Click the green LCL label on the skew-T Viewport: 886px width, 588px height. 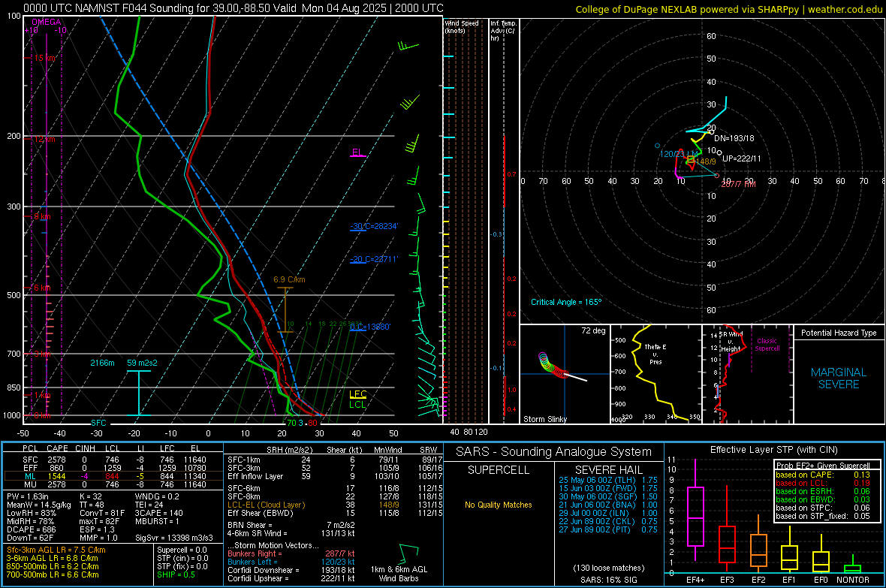357,404
